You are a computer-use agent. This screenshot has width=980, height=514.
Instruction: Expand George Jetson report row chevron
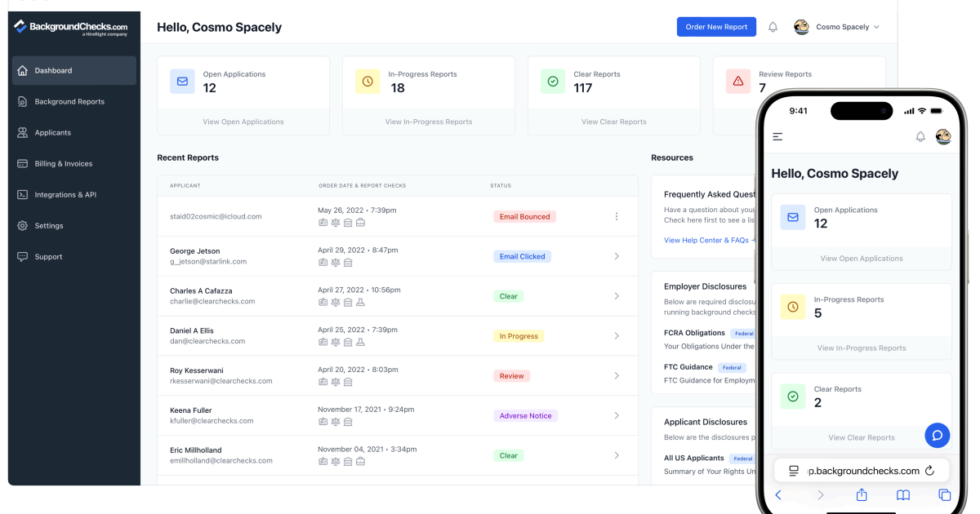coord(617,256)
